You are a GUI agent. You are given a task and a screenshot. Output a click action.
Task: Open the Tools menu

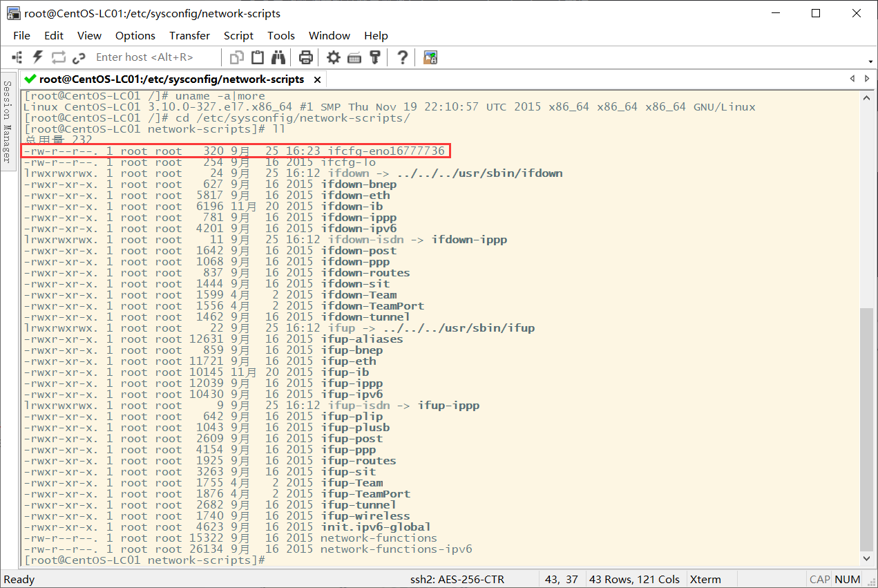(x=281, y=35)
